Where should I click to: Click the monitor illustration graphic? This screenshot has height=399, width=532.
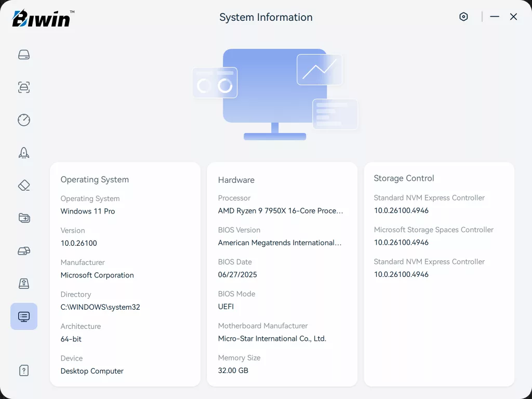pyautogui.click(x=275, y=94)
